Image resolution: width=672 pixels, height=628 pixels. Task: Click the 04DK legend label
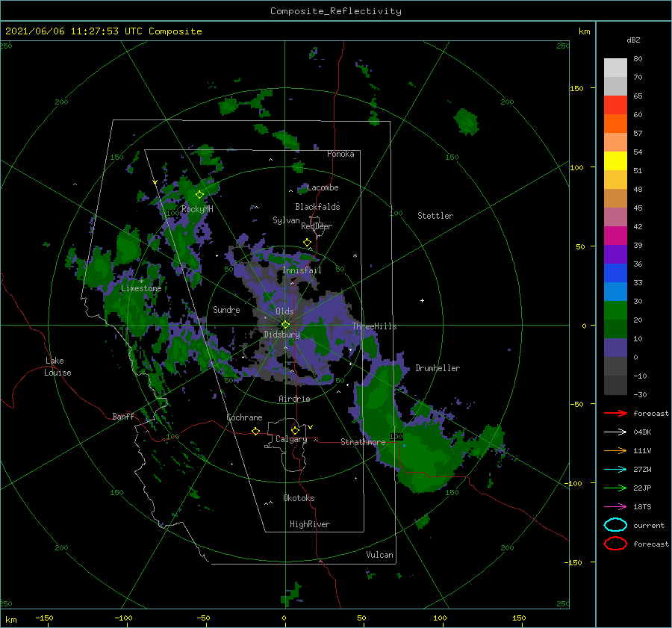[x=642, y=432]
